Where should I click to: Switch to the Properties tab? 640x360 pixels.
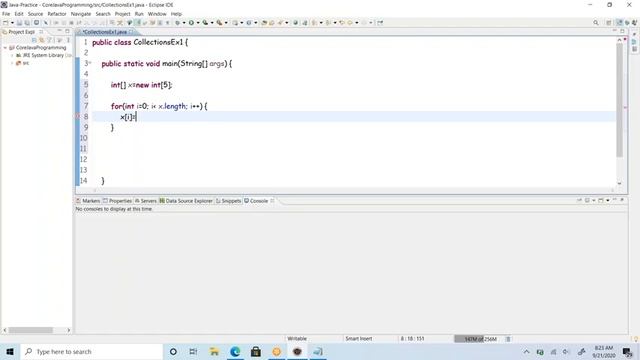[118, 201]
